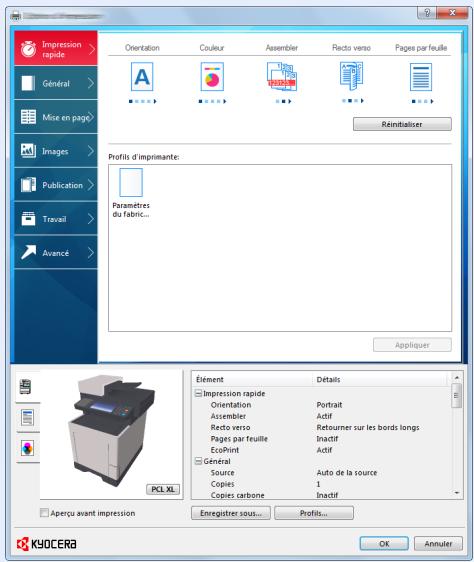
Task: Click the Réinitialiser button
Action: (402, 124)
